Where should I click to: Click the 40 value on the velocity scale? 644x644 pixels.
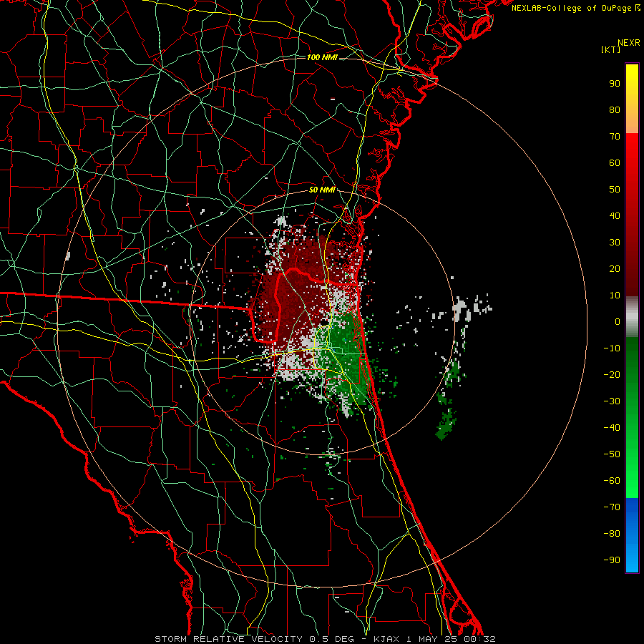[x=615, y=216]
